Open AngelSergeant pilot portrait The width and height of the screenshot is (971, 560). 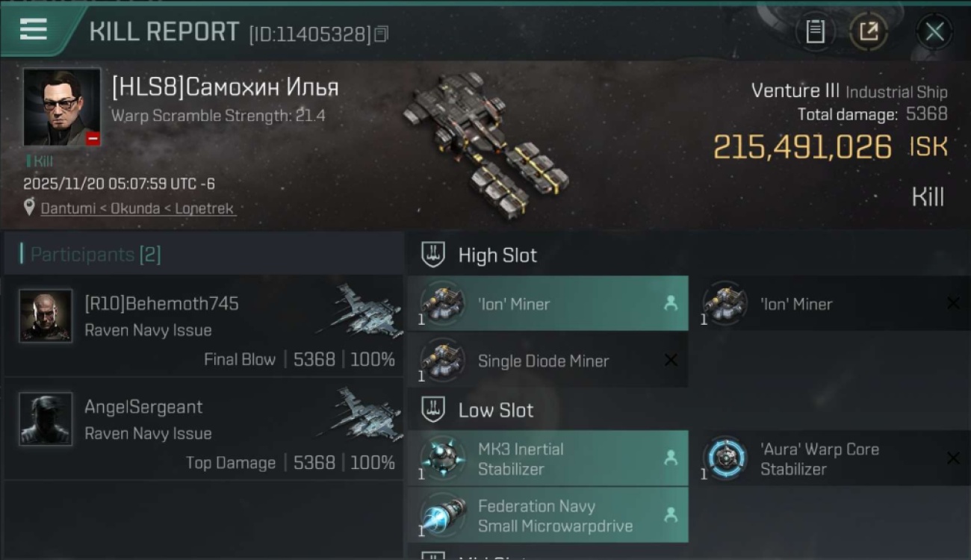click(46, 419)
